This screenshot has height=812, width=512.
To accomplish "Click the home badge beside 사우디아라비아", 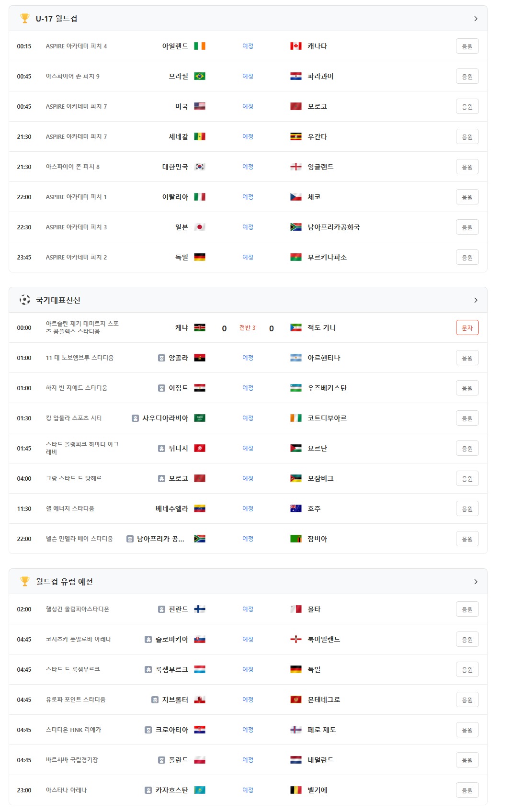I will (x=135, y=418).
